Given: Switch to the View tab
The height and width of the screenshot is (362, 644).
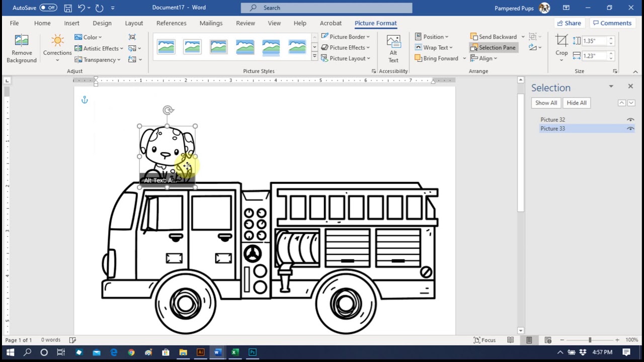Looking at the screenshot, I should coord(274,23).
